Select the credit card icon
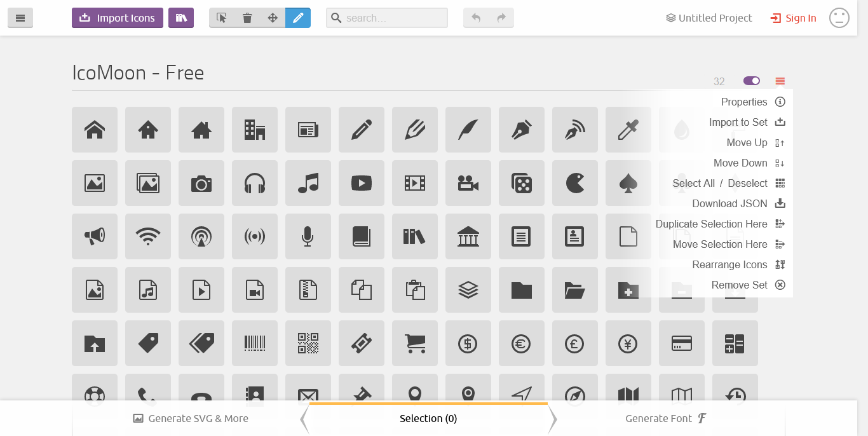Viewport: 868px width, 436px height. pos(682,343)
